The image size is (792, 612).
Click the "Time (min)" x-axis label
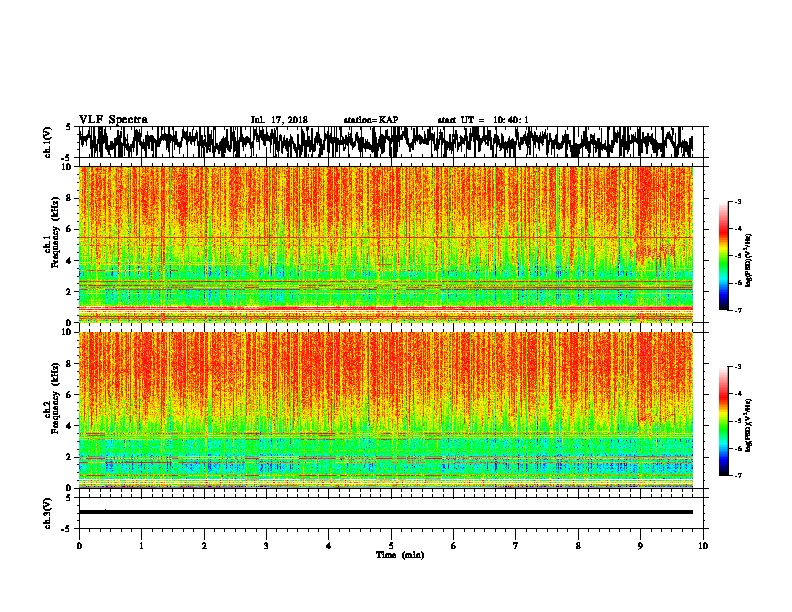click(x=400, y=555)
